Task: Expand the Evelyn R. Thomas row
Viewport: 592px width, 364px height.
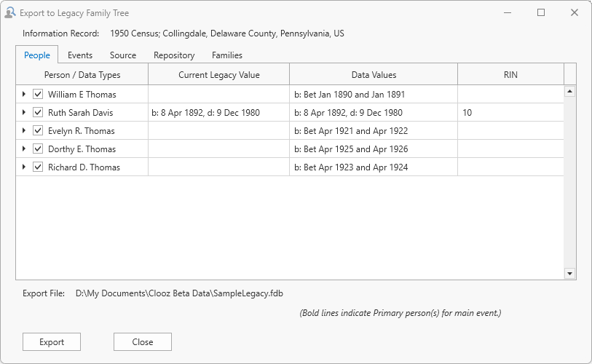Action: point(24,131)
